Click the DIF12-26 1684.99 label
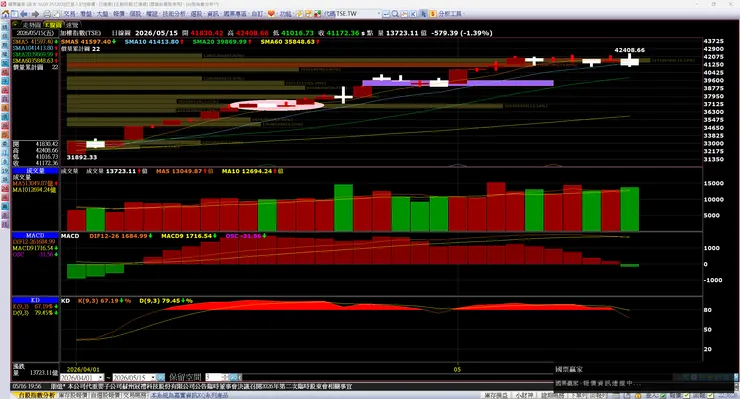740x399 pixels. coord(118,236)
